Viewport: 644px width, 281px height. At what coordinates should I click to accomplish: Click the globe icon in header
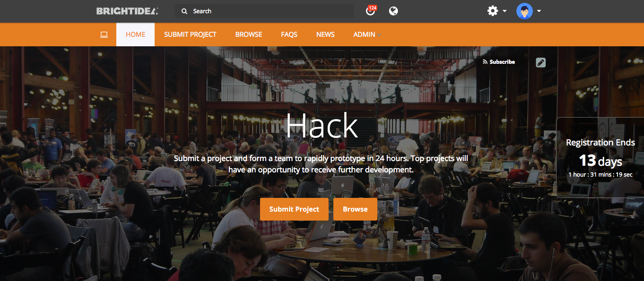[393, 11]
